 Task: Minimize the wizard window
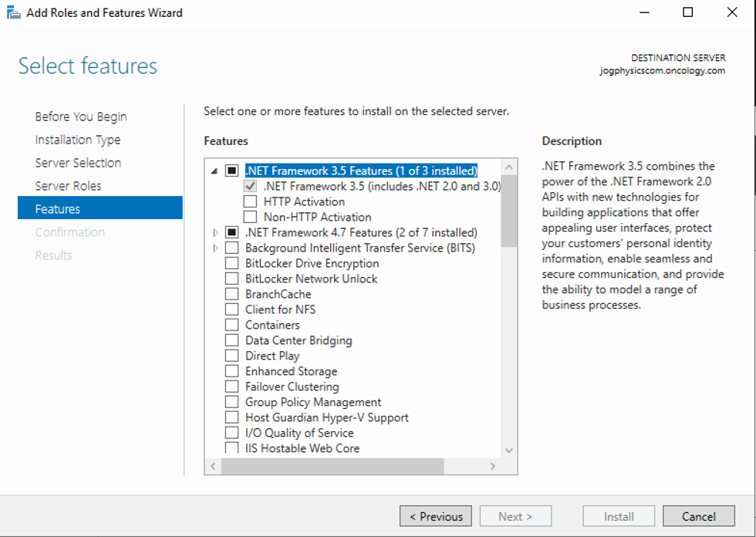click(643, 12)
